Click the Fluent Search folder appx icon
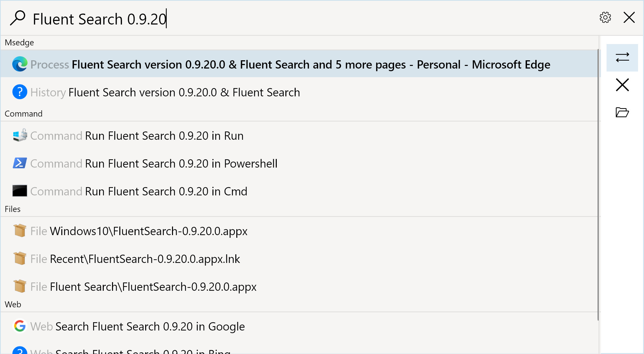This screenshot has height=354, width=644. 20,286
